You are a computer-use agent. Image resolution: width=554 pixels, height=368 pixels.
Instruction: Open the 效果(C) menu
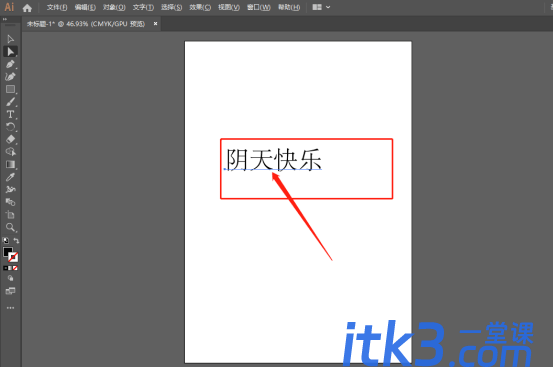pos(200,7)
